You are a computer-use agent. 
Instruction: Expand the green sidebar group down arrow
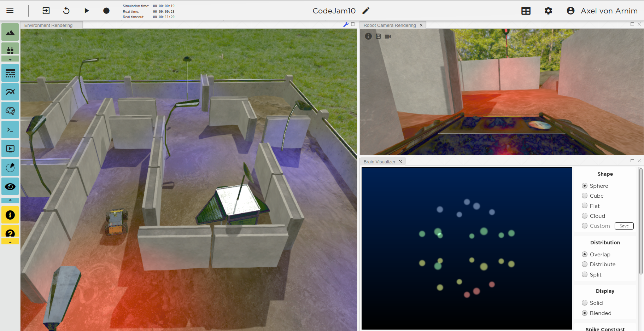[x=10, y=59]
